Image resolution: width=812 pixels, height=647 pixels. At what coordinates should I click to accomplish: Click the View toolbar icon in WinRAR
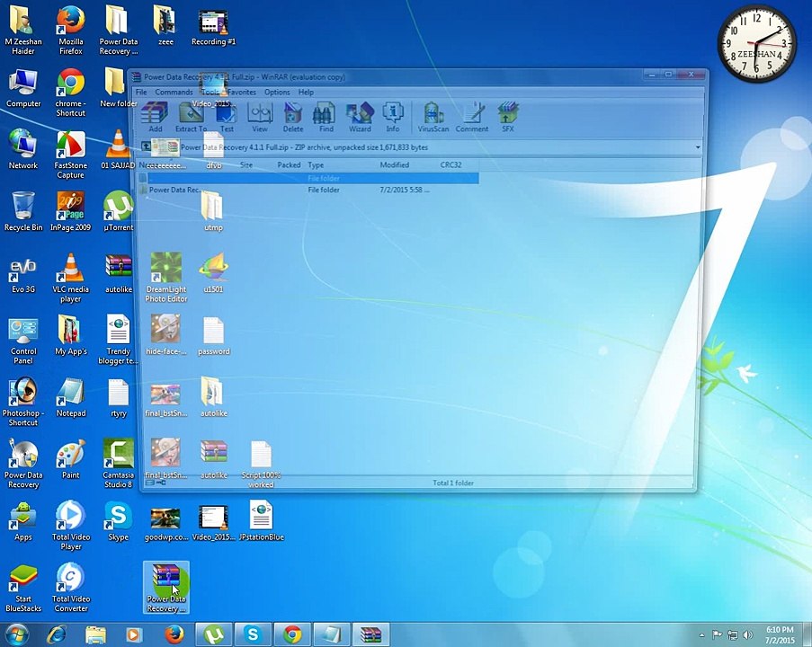pyautogui.click(x=260, y=118)
